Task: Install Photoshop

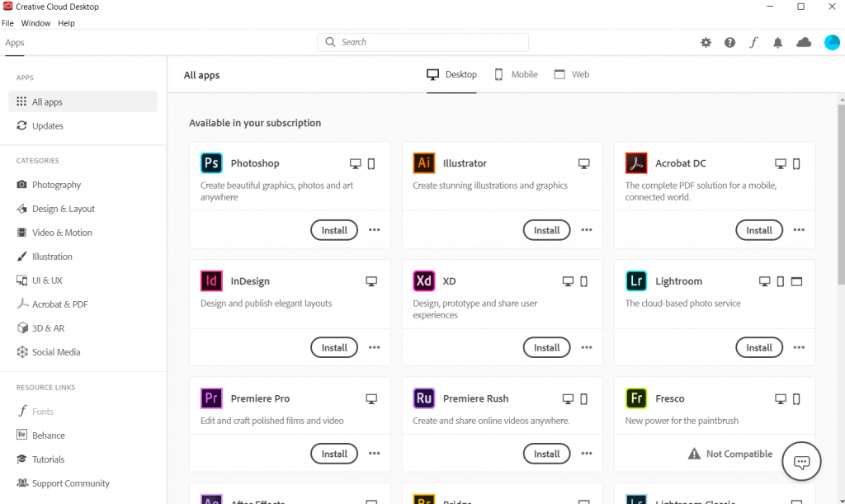Action: pyautogui.click(x=334, y=230)
